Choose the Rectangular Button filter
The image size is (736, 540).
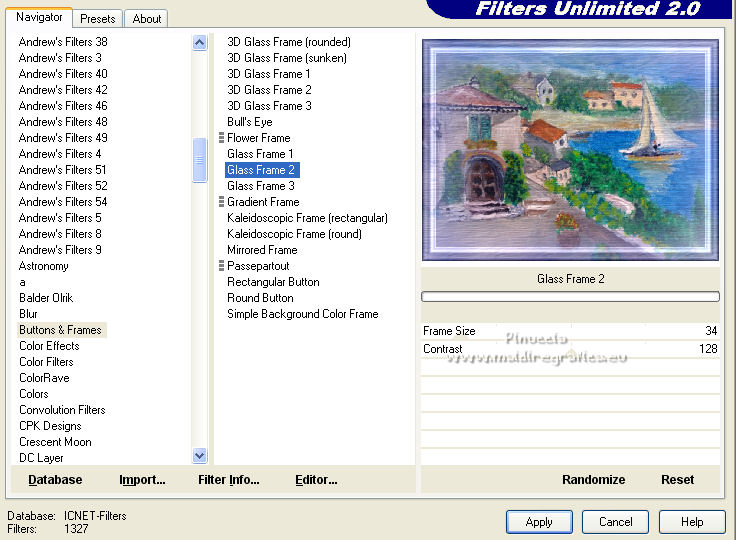273,282
